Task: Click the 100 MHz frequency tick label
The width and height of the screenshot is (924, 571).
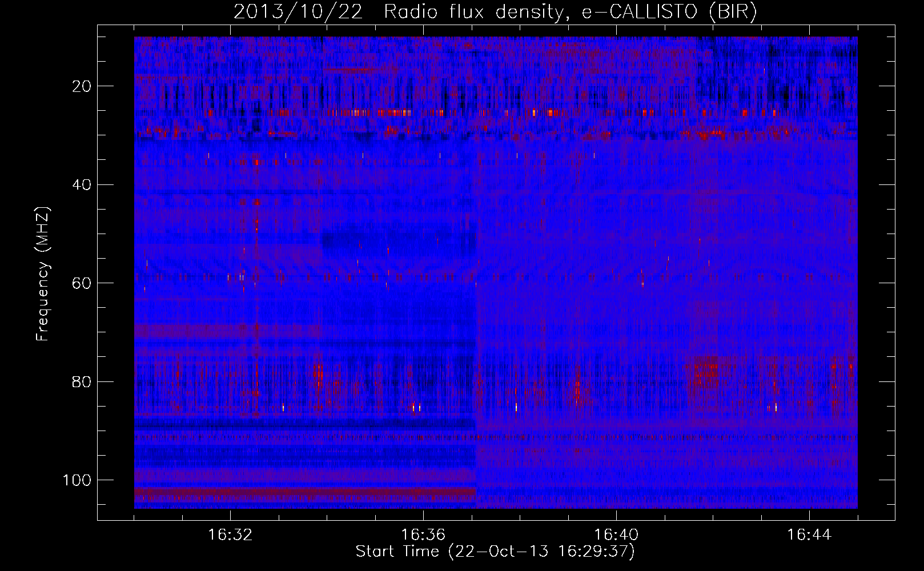Action: [77, 480]
